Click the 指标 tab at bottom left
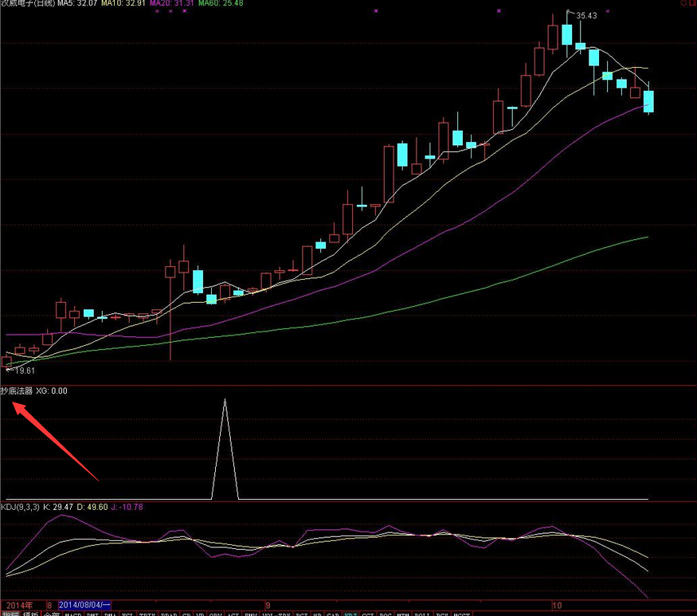The width and height of the screenshot is (697, 616). pyautogui.click(x=10, y=614)
